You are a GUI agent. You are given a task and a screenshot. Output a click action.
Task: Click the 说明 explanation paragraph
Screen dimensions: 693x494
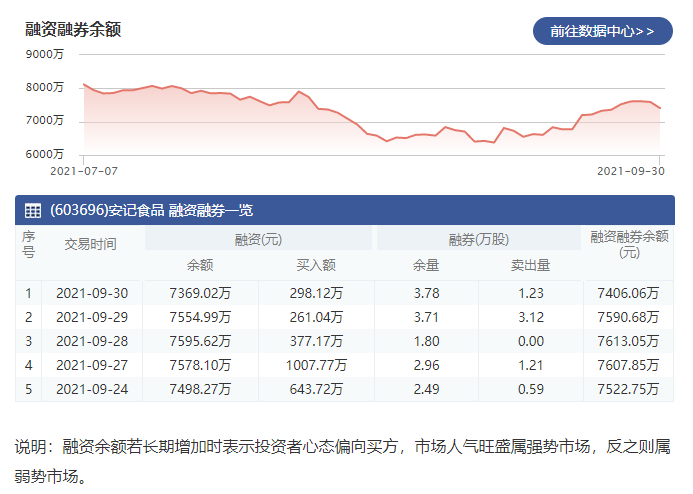tap(343, 461)
